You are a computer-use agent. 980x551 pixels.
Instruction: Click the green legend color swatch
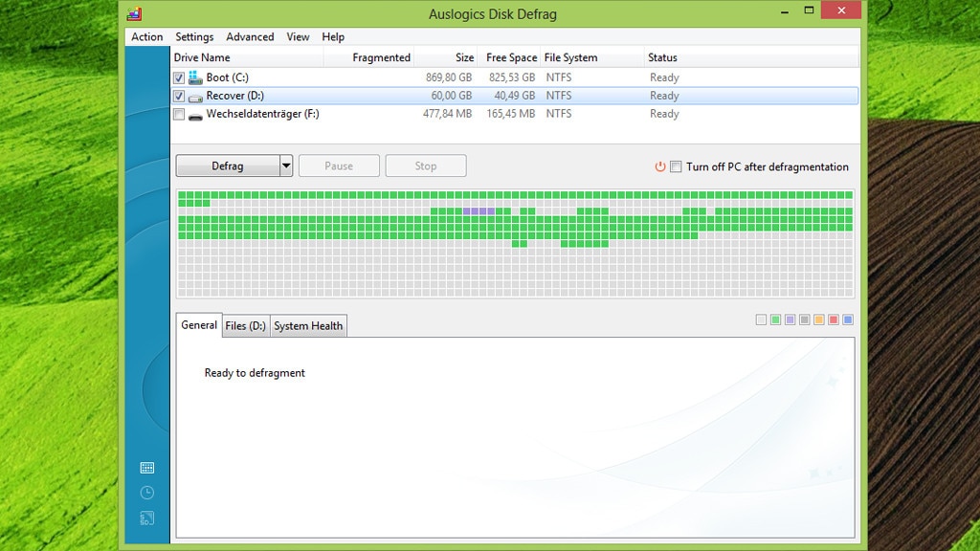tap(775, 320)
